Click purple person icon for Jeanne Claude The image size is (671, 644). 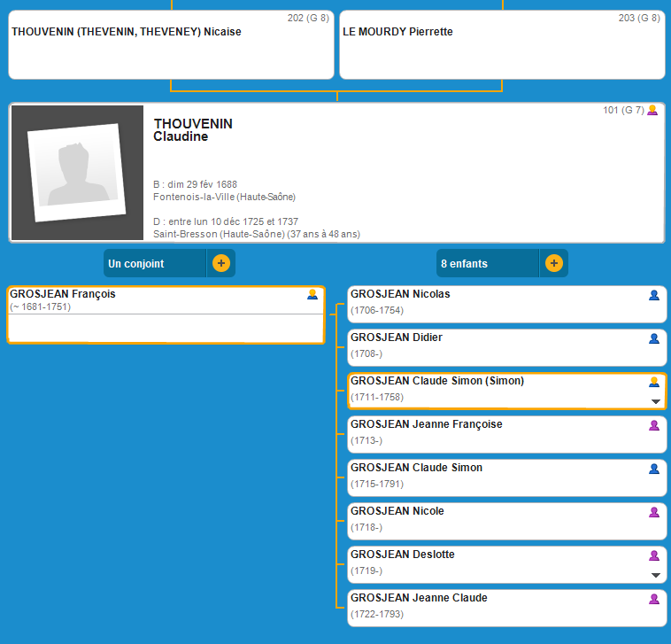point(654,599)
